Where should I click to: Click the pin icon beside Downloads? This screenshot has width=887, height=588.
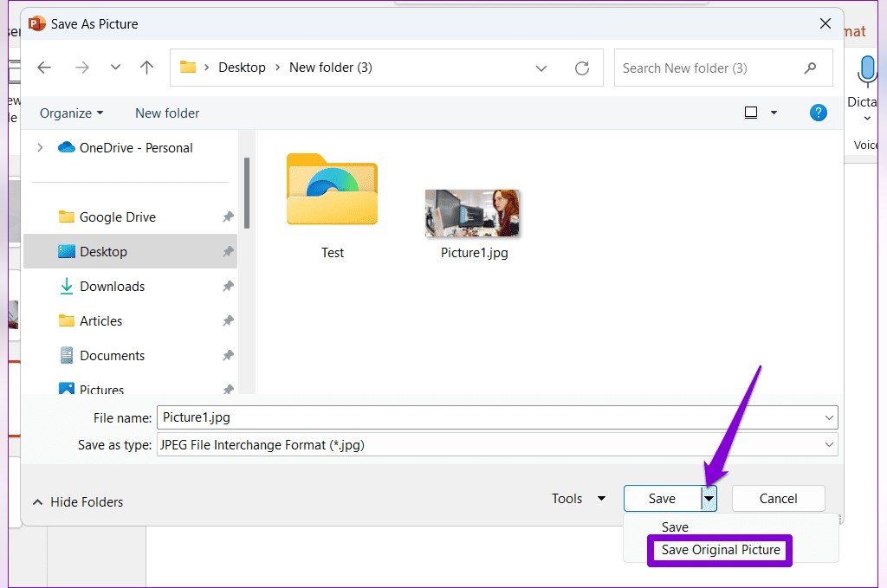[228, 286]
